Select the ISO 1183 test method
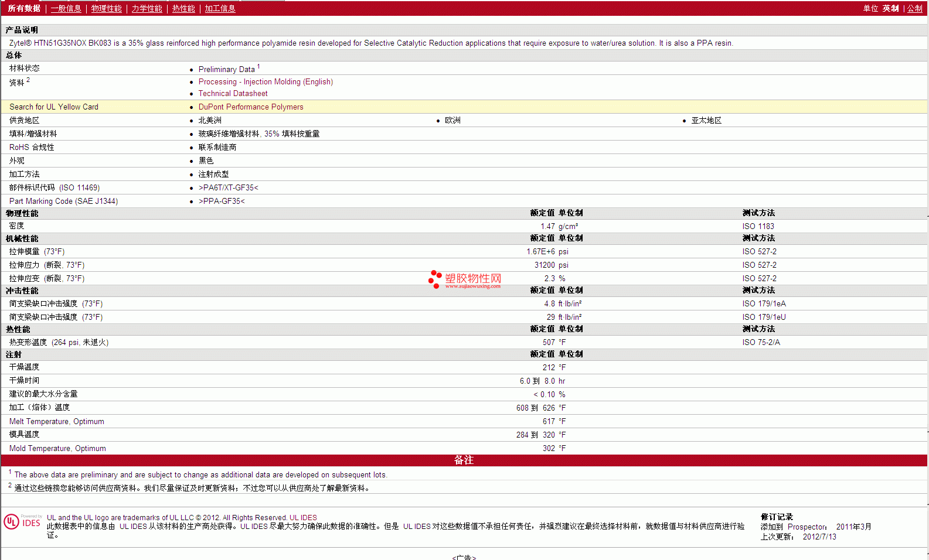Image resolution: width=929 pixels, height=560 pixels. point(758,227)
